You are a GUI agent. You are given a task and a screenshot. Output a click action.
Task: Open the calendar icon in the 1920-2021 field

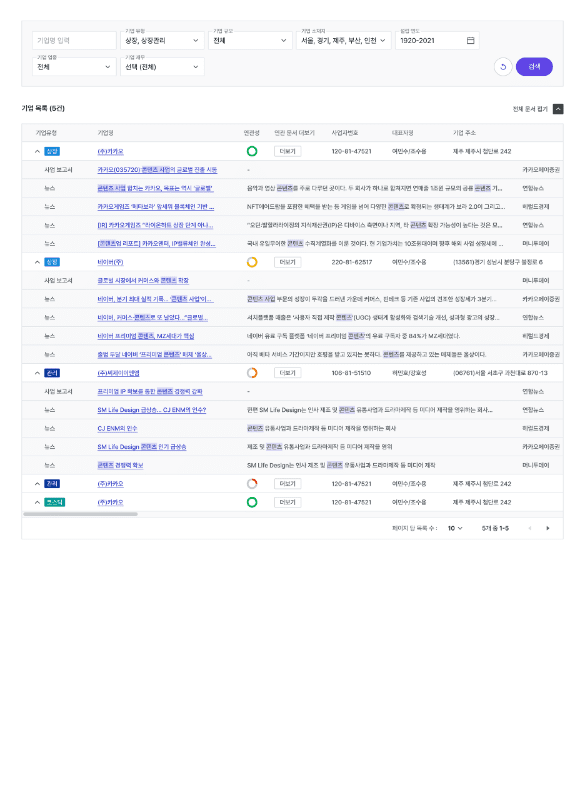coord(470,40)
